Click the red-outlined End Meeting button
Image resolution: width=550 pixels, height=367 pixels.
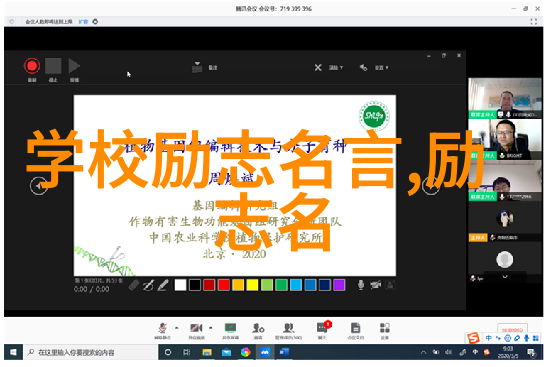(512, 329)
